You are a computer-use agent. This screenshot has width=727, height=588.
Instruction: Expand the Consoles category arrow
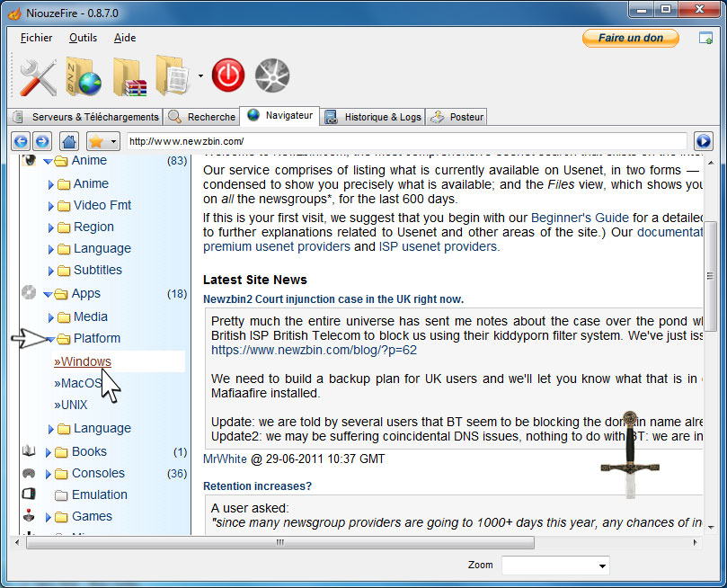48,474
